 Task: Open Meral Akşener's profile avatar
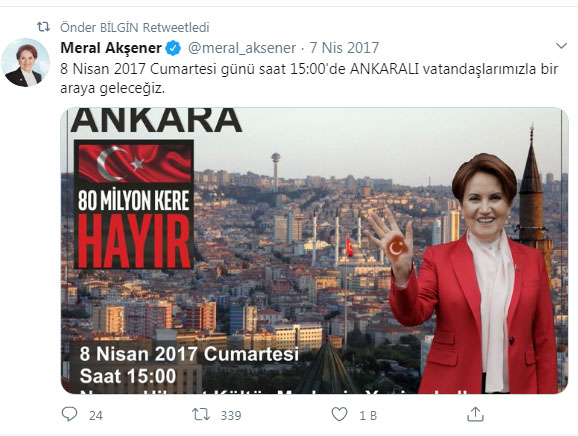pos(25,63)
